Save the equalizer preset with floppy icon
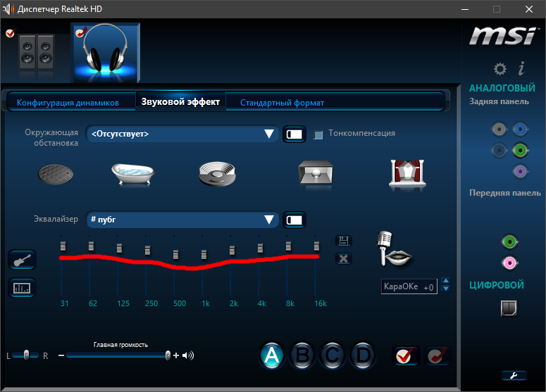This screenshot has height=392, width=546. (344, 241)
